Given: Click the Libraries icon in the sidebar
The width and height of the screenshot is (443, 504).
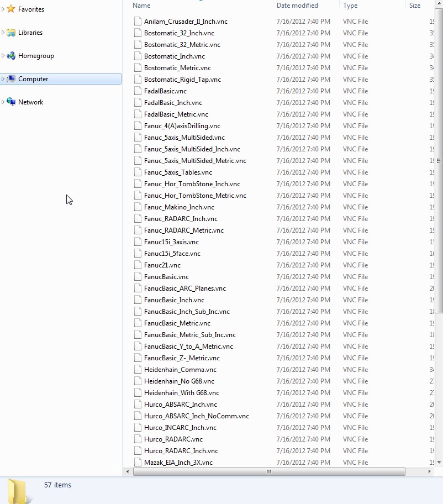Looking at the screenshot, I should [x=11, y=33].
